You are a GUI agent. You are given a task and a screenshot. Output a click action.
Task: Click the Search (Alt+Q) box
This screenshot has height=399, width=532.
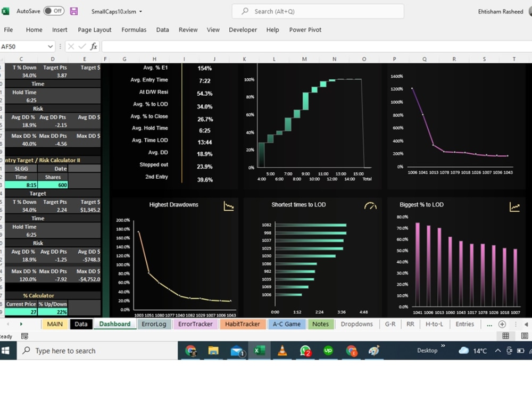coord(318,11)
